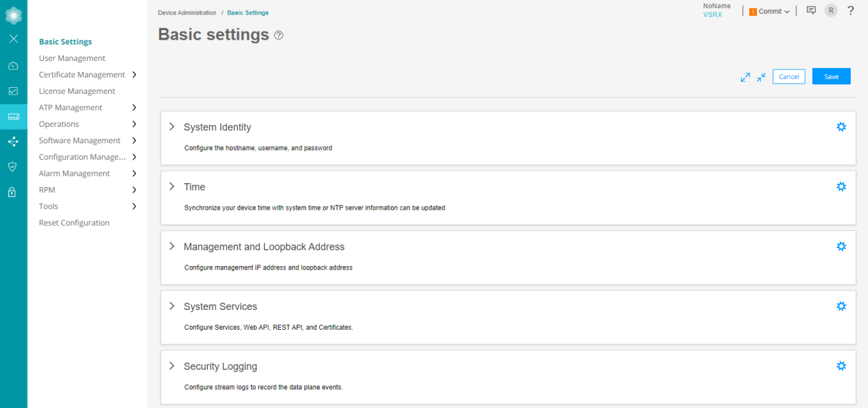The width and height of the screenshot is (868, 408).
Task: Close the side menu with the X icon
Action: 13,39
